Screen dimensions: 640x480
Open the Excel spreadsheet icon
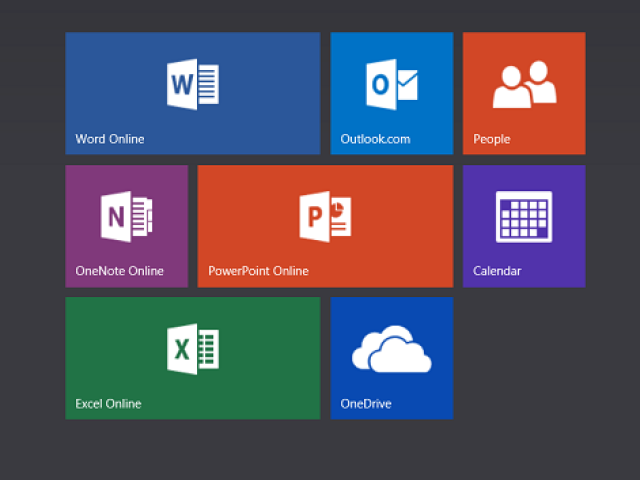click(x=193, y=349)
